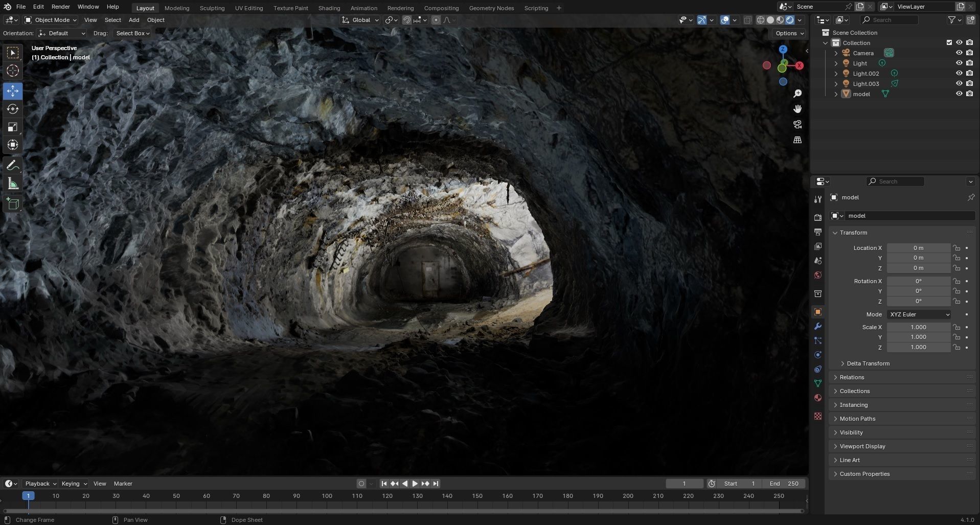Activate the Rotate tool
Screen dimensions: 980x525
click(13, 109)
